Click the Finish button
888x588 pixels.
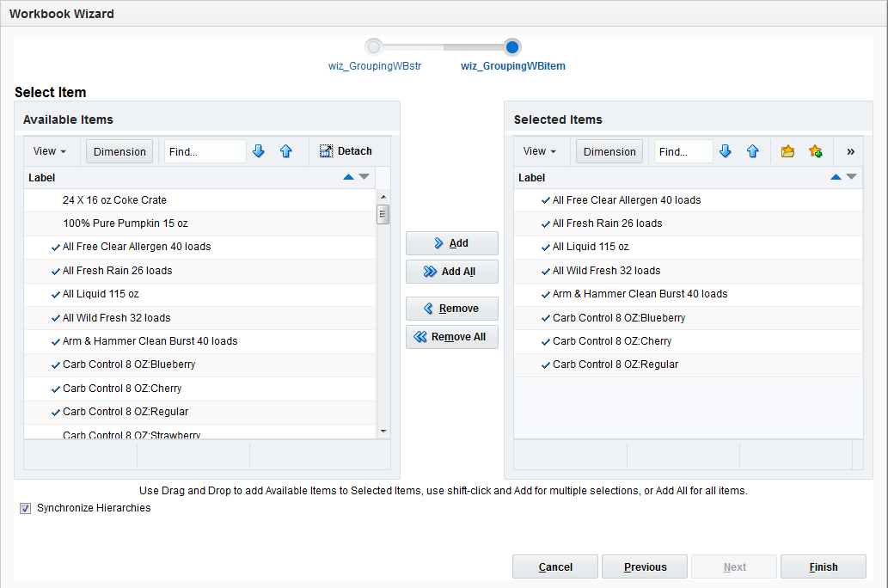(x=824, y=567)
